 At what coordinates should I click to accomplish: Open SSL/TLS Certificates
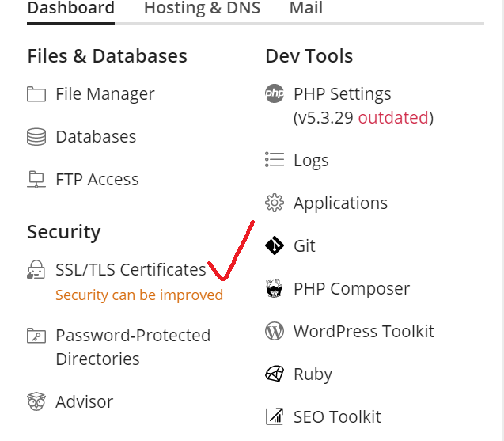pos(131,269)
